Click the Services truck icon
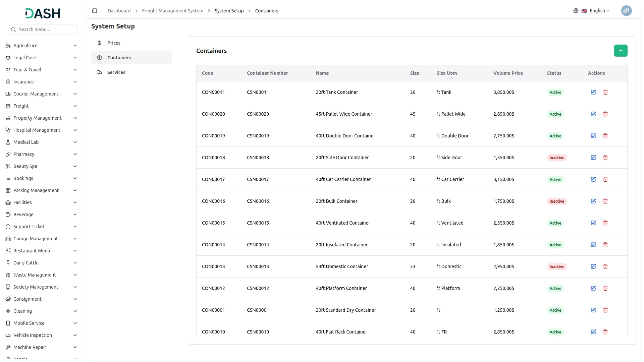The width and height of the screenshot is (644, 362). [99, 72]
